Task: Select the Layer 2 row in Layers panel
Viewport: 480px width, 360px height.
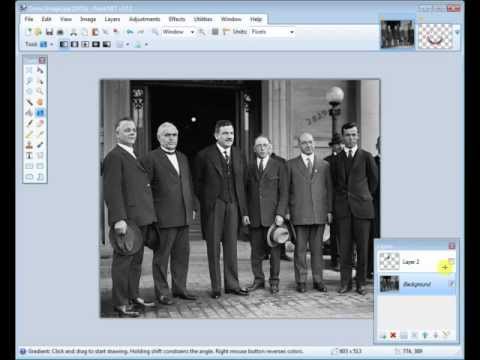Action: [417, 262]
